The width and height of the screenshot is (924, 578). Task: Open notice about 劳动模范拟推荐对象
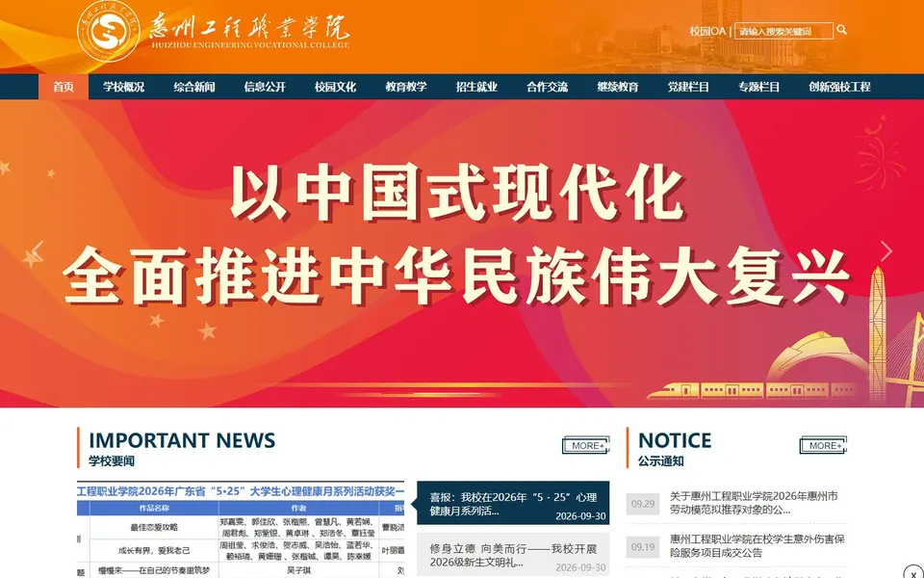click(x=754, y=503)
